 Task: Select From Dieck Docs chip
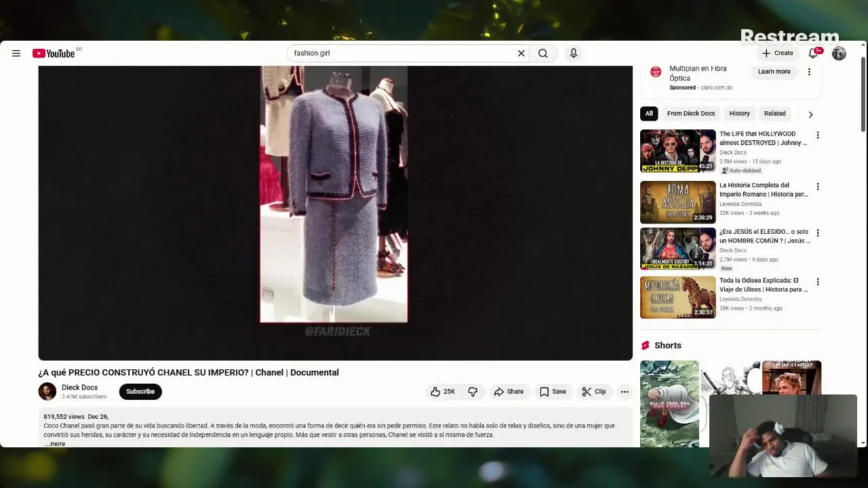(x=691, y=114)
